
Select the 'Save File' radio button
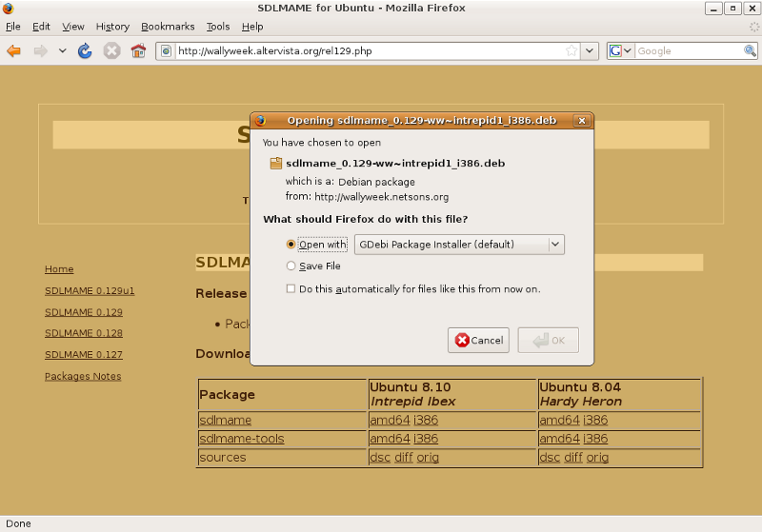point(291,266)
